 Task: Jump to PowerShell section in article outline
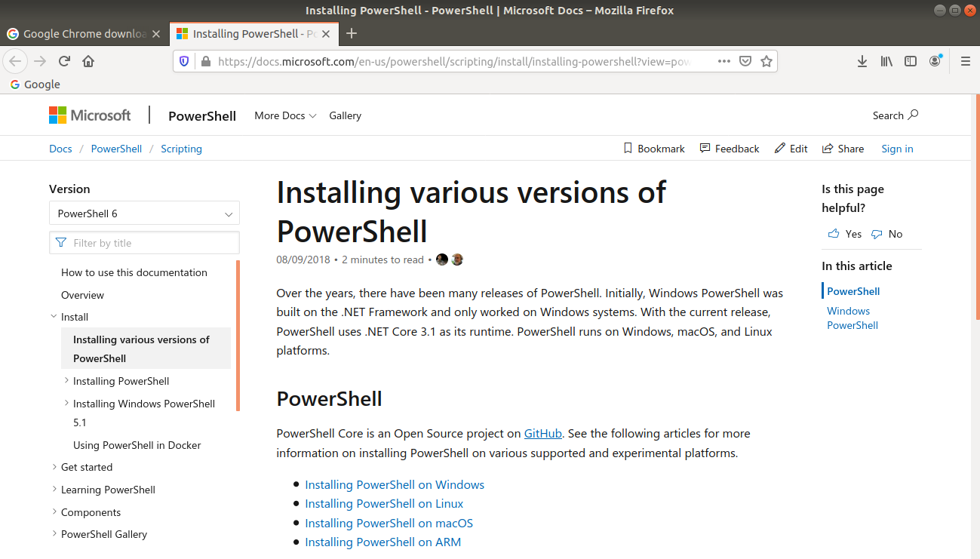853,291
